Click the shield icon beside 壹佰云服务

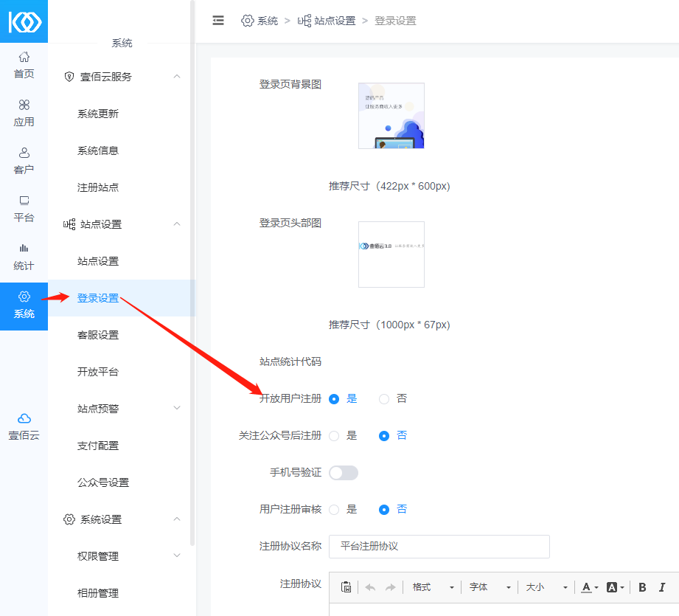pos(69,77)
